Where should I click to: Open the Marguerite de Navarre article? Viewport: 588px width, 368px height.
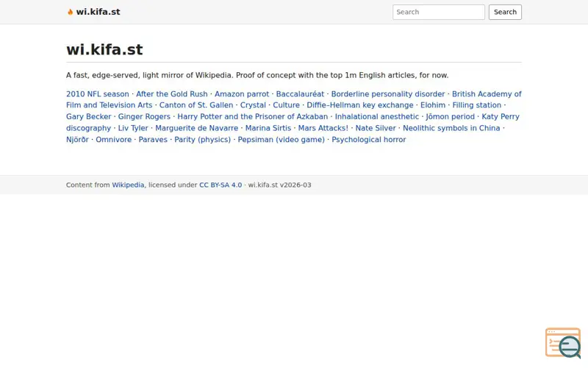tap(196, 128)
